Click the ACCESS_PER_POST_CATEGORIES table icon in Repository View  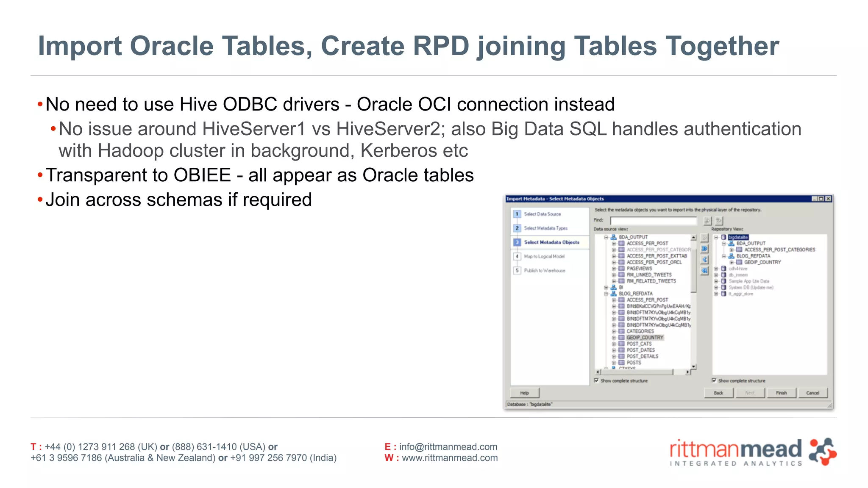pyautogui.click(x=739, y=250)
